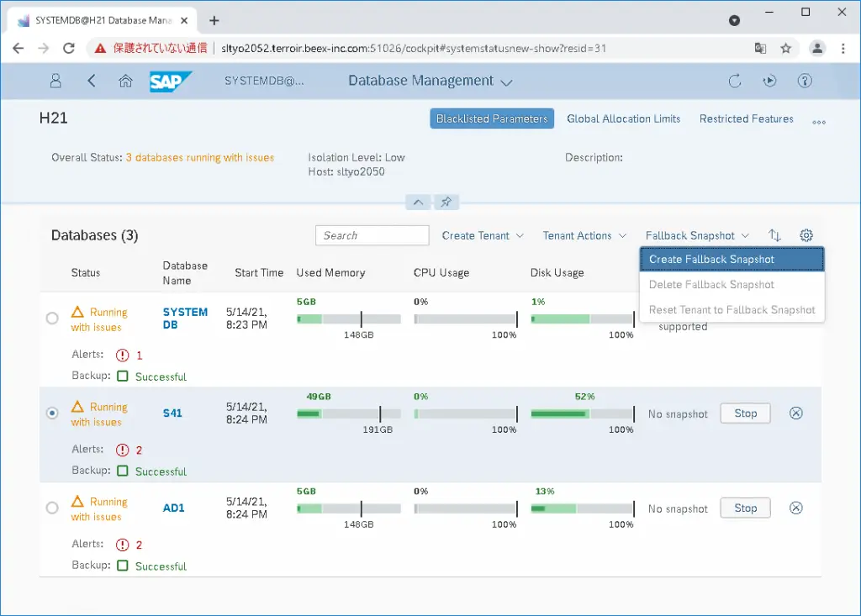Click the backup status icon for AD1
The height and width of the screenshot is (616, 861).
tap(123, 566)
